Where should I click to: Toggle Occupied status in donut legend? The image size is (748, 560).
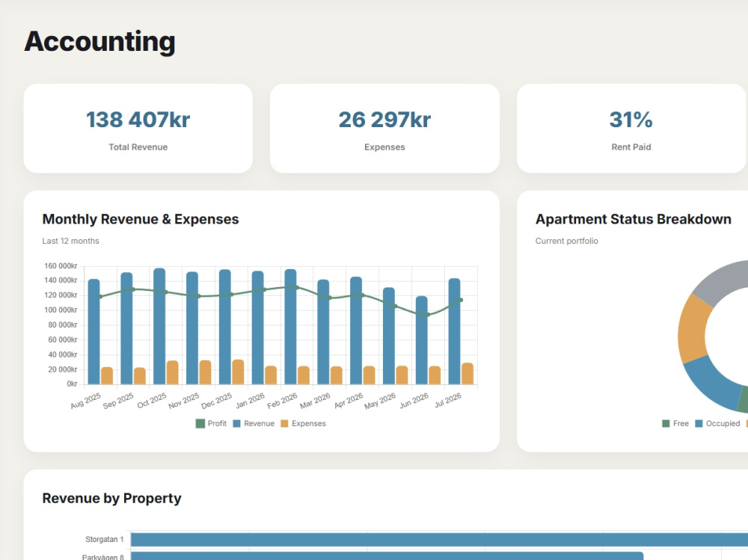(x=717, y=424)
